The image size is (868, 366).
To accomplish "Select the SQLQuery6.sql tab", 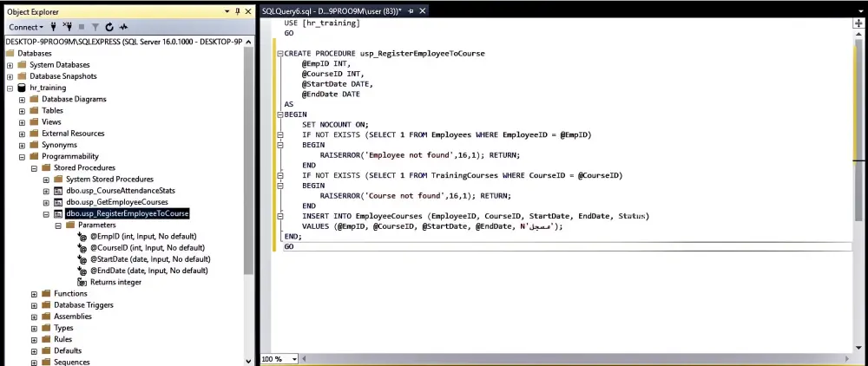I will [x=333, y=11].
